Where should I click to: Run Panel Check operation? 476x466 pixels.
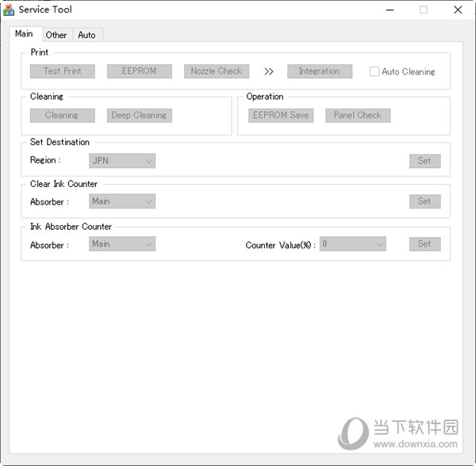(358, 116)
